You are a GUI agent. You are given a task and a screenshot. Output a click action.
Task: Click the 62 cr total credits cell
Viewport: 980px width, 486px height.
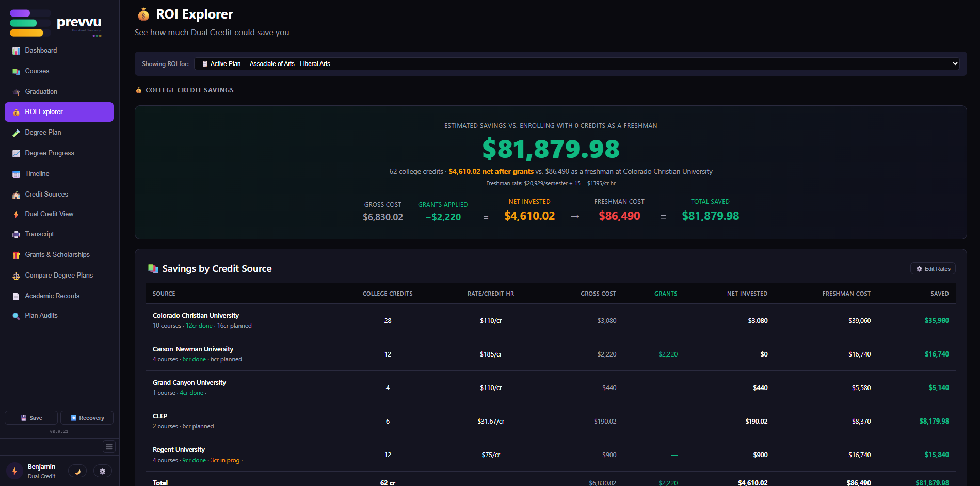click(388, 483)
